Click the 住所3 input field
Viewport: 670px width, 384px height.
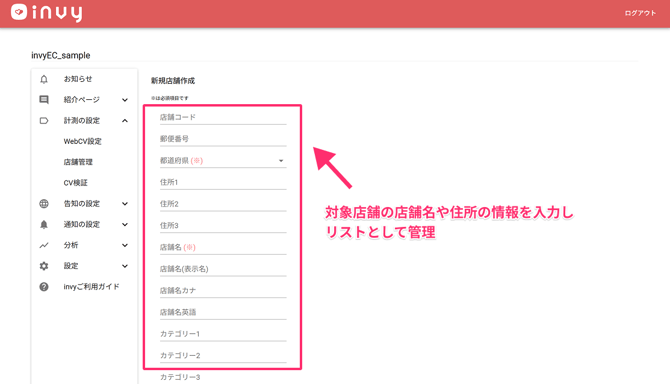click(223, 226)
